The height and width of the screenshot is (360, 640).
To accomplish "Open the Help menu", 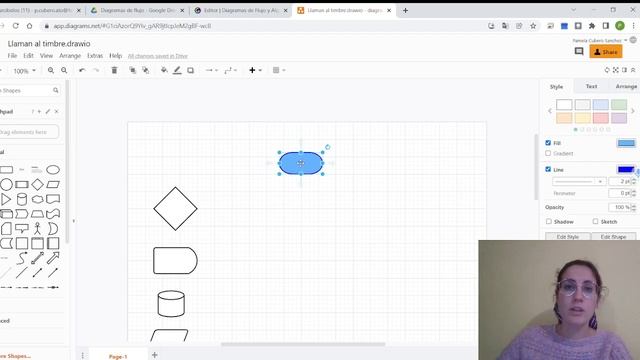I will (x=116, y=56).
